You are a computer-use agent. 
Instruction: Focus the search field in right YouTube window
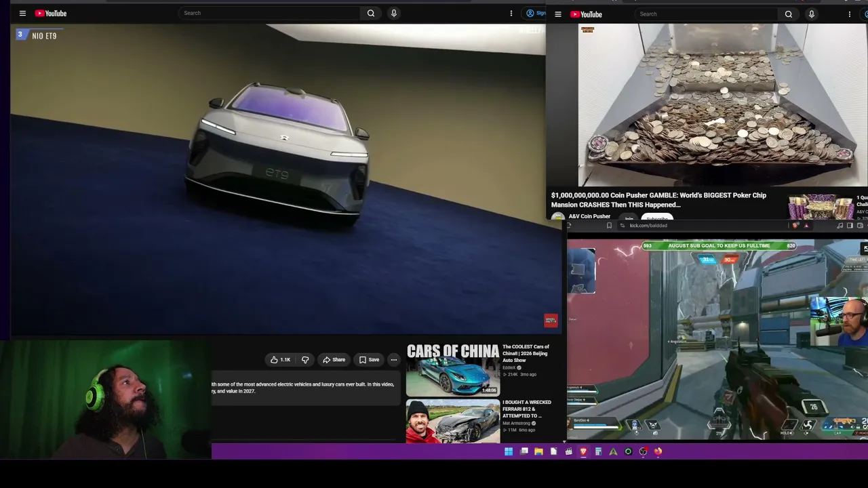click(x=707, y=14)
